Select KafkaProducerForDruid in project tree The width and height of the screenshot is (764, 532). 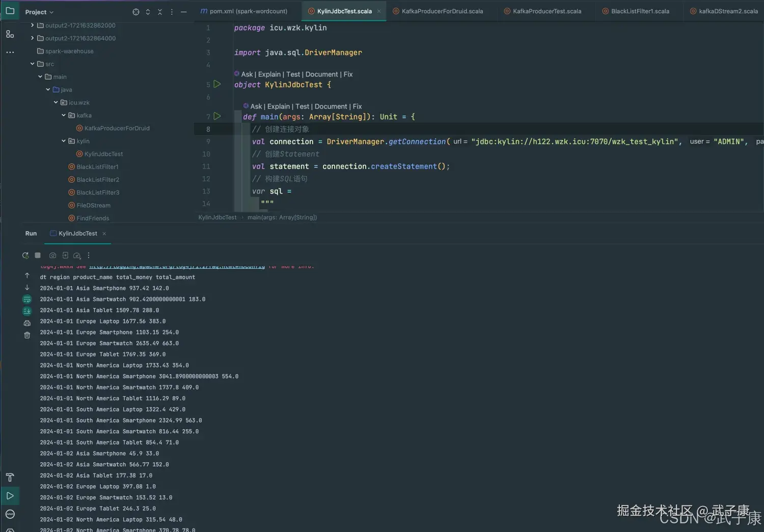coord(117,128)
